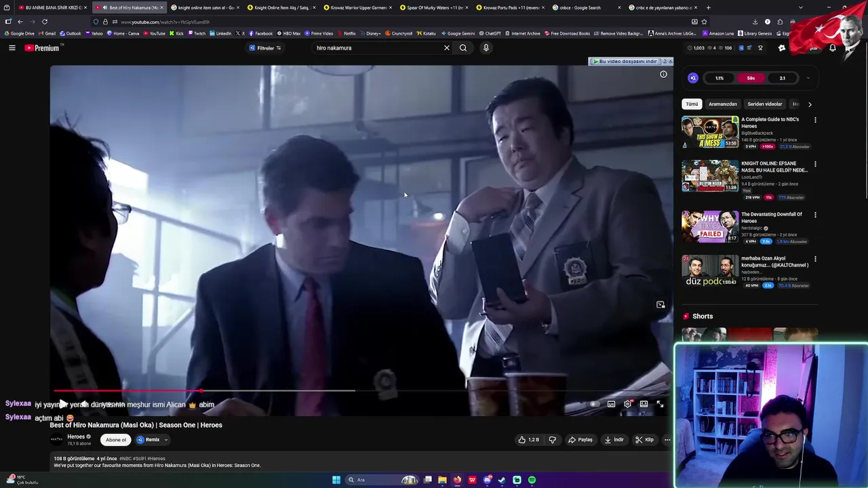
Task: Select the Aramanızdan filter chip
Action: click(x=722, y=104)
